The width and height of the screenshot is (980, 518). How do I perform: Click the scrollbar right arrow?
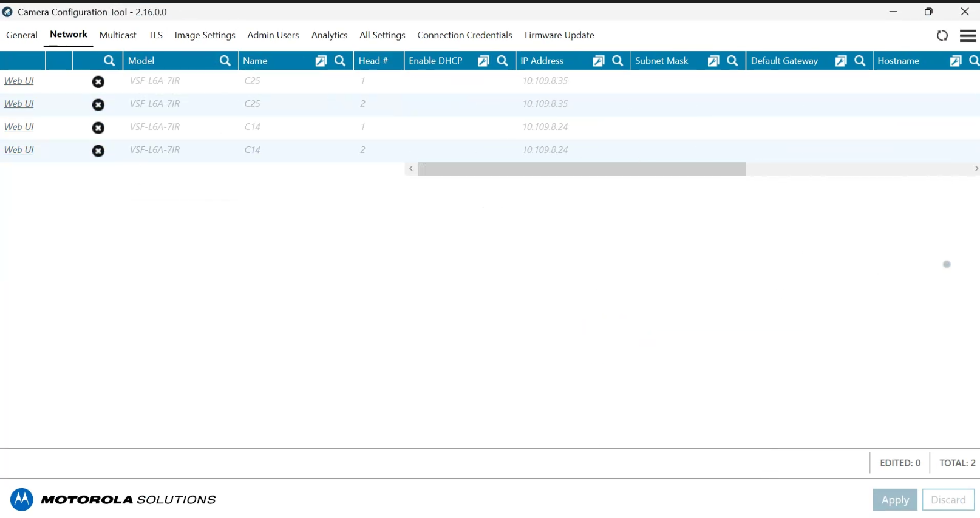point(976,169)
